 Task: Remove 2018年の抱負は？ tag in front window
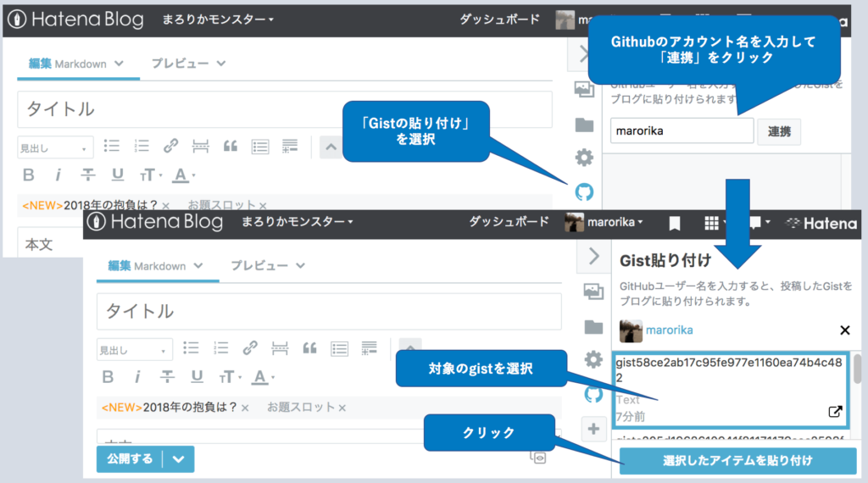(x=245, y=408)
